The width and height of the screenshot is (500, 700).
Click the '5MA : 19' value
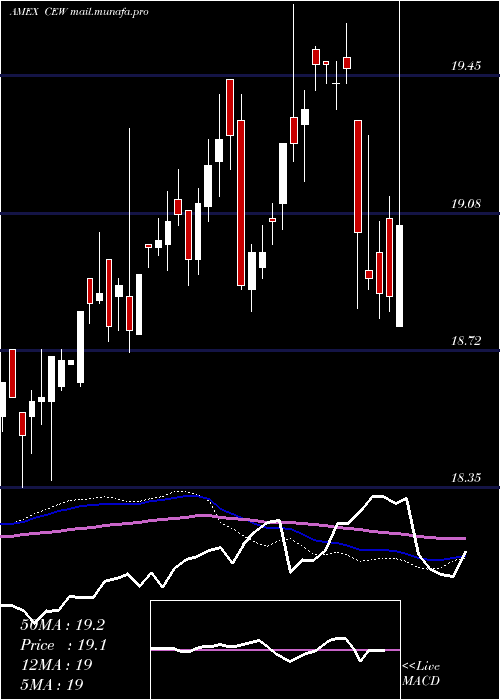[52, 684]
